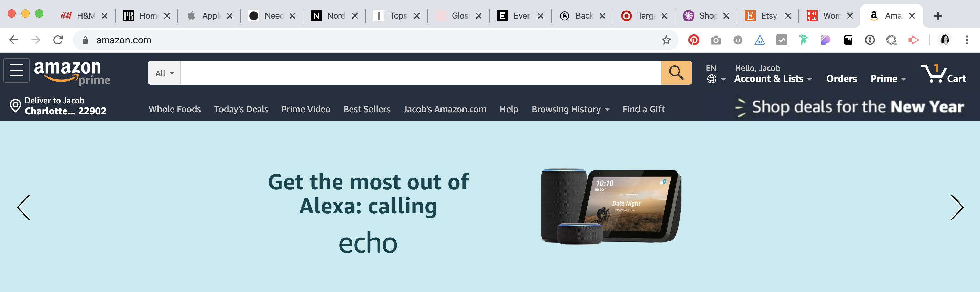Open Chrome three-dot menu
980x292 pixels.
(x=967, y=40)
